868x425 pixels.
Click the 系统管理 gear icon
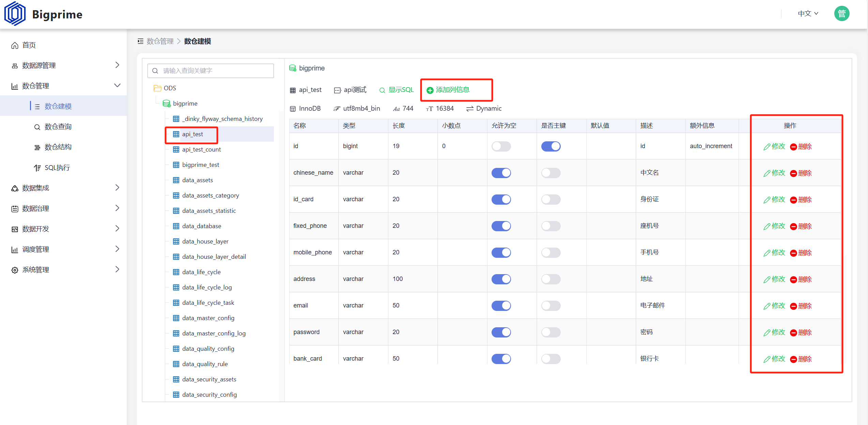(x=15, y=270)
